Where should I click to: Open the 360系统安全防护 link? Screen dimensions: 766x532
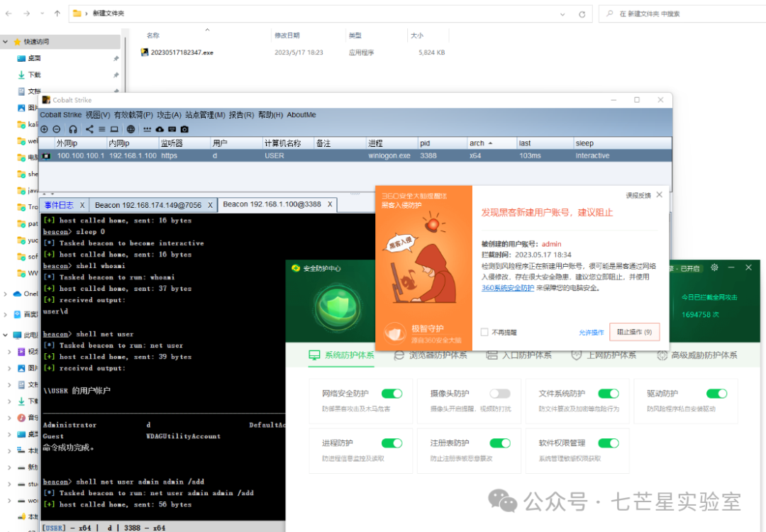pos(508,288)
